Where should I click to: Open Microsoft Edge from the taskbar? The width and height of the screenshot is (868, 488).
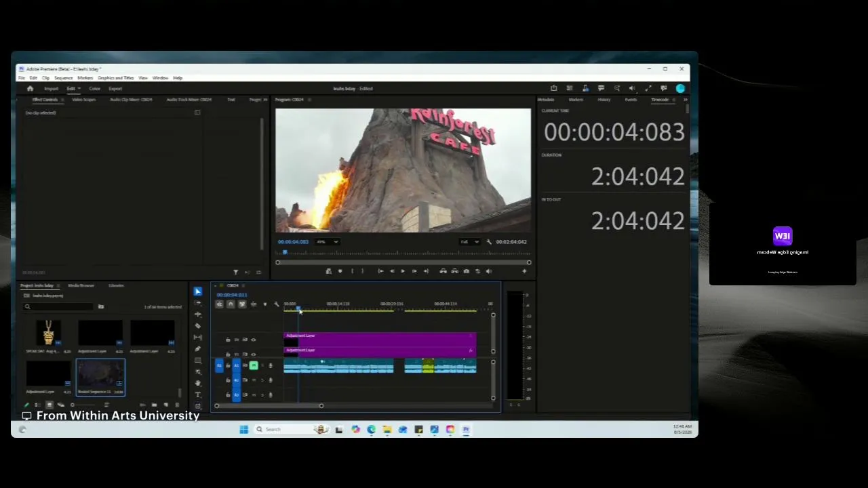[371, 429]
